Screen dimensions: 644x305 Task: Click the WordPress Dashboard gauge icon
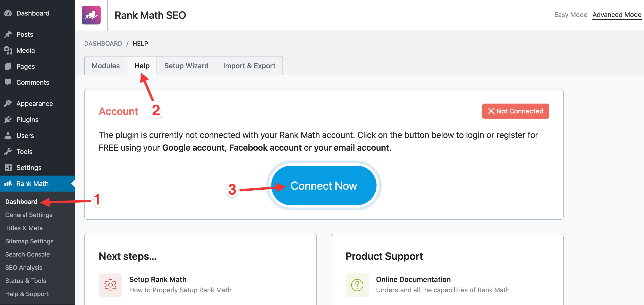(x=8, y=13)
